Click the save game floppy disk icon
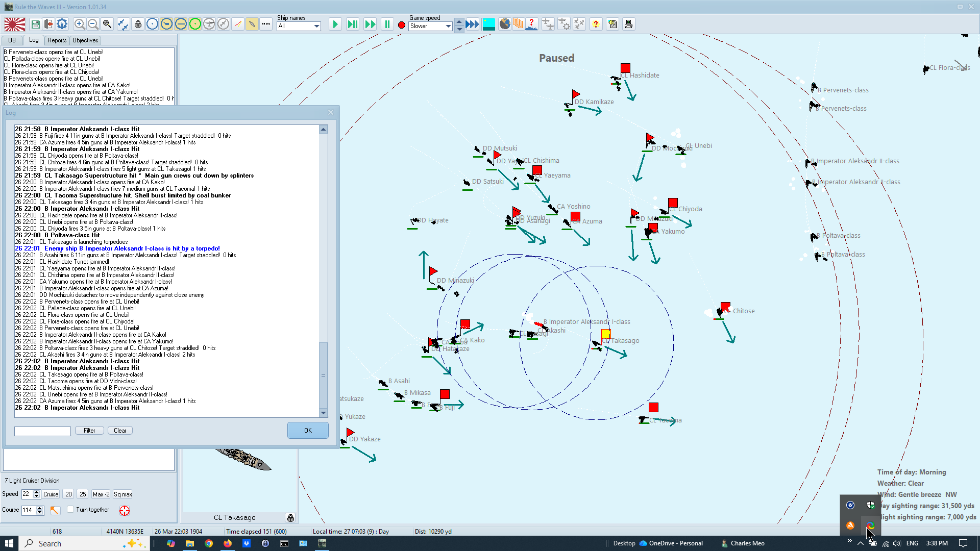This screenshot has height=551, width=980. pyautogui.click(x=35, y=24)
